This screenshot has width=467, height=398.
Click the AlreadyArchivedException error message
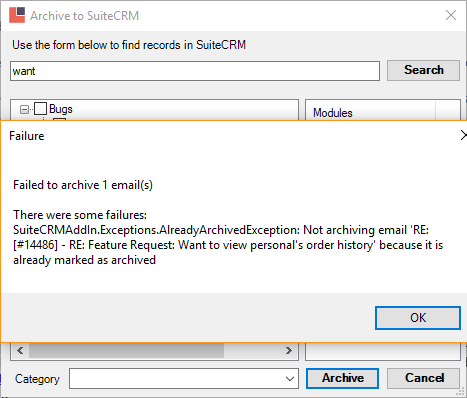(x=228, y=245)
